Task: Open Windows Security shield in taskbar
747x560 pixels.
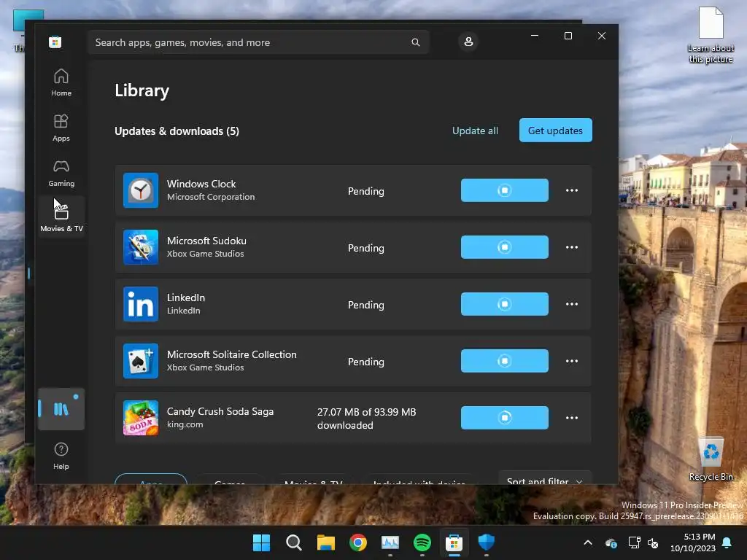Action: pos(487,542)
